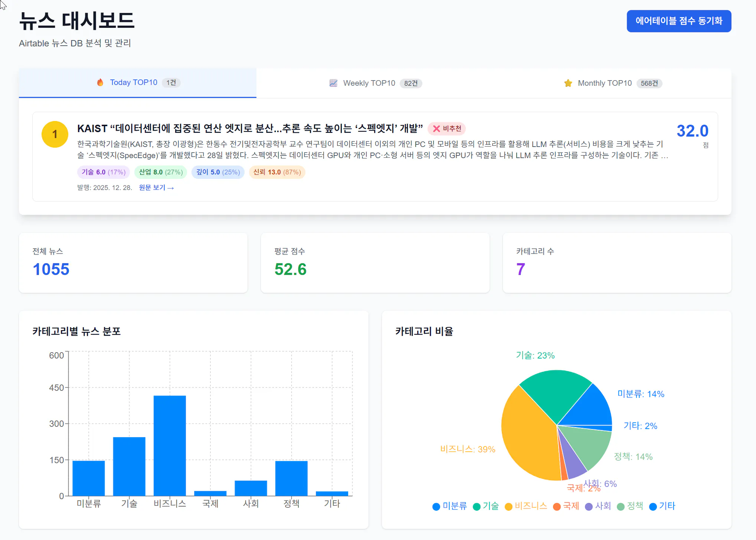Click the star icon on Monthly TOP10 tab
Screen dimensions: 756x540
[x=568, y=83]
